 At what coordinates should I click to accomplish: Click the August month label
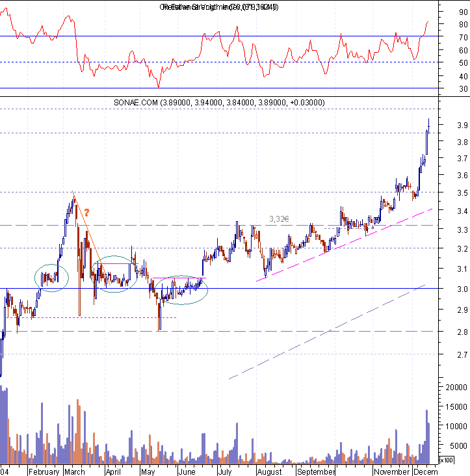[x=270, y=471]
